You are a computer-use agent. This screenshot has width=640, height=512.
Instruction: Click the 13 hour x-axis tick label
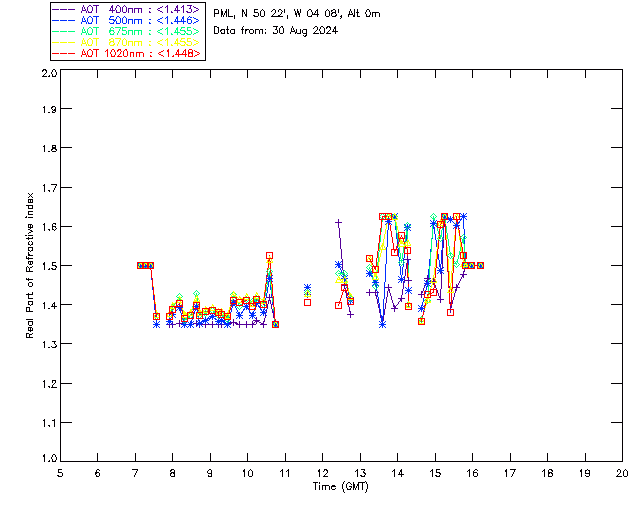[360, 473]
